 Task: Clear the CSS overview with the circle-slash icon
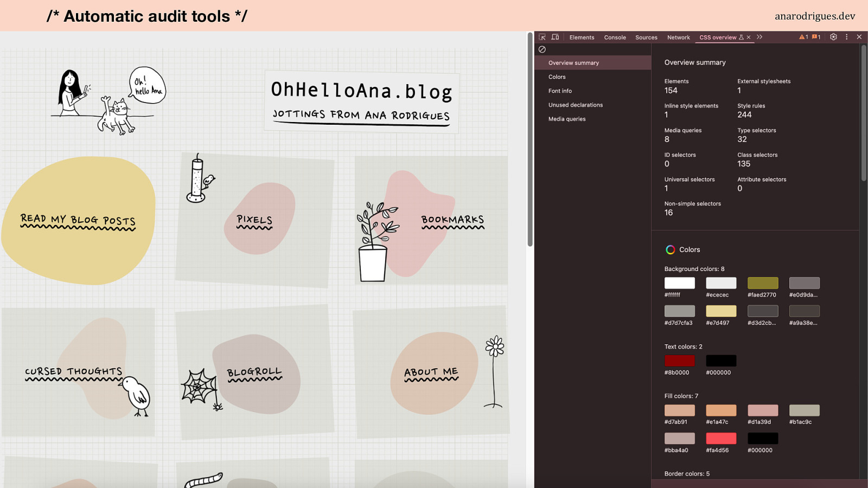pos(542,49)
